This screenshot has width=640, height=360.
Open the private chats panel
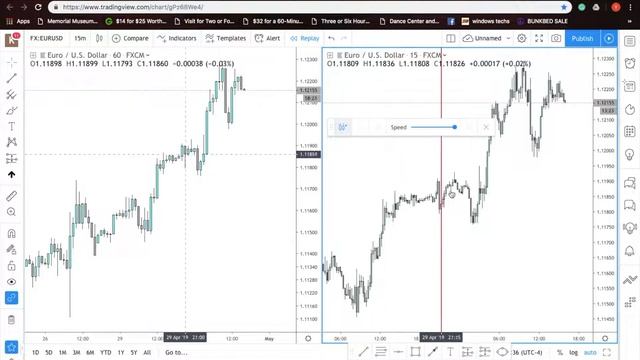[x=630, y=204]
